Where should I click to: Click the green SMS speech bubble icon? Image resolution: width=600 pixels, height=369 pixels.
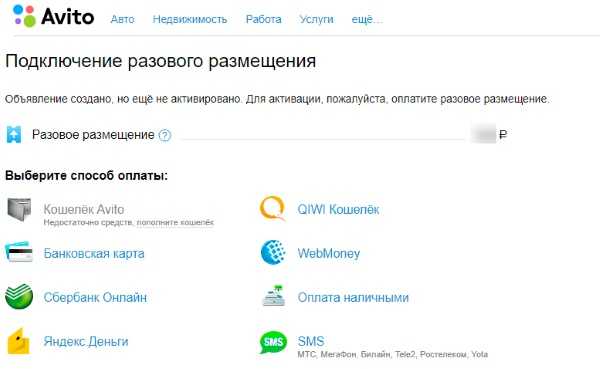point(273,342)
